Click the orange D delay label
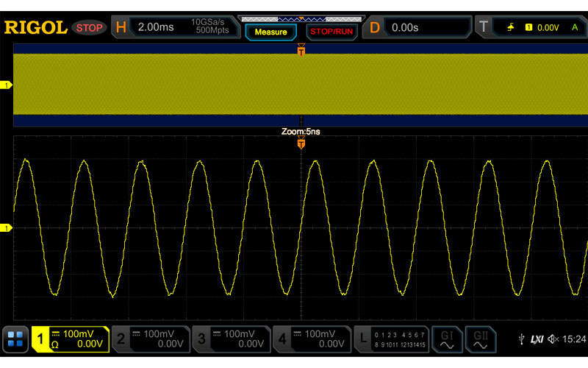 pyautogui.click(x=375, y=27)
